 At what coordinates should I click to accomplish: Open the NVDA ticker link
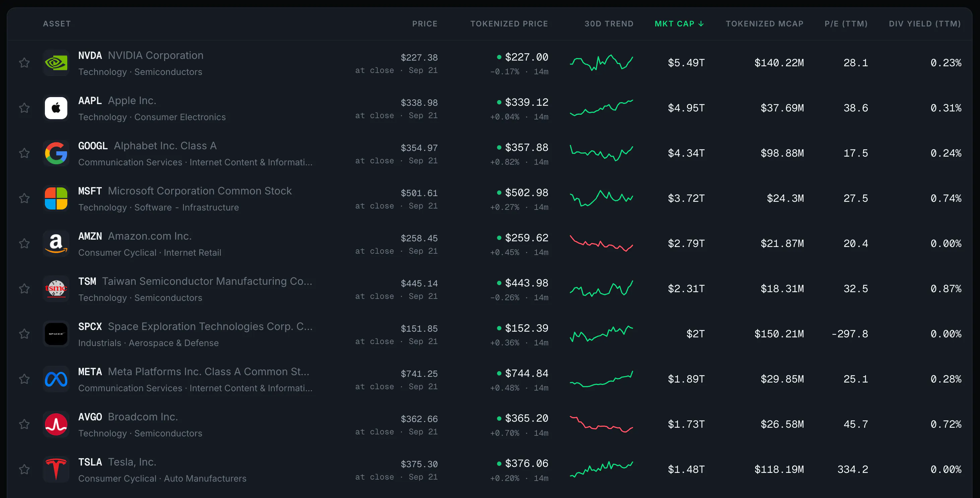coord(90,56)
